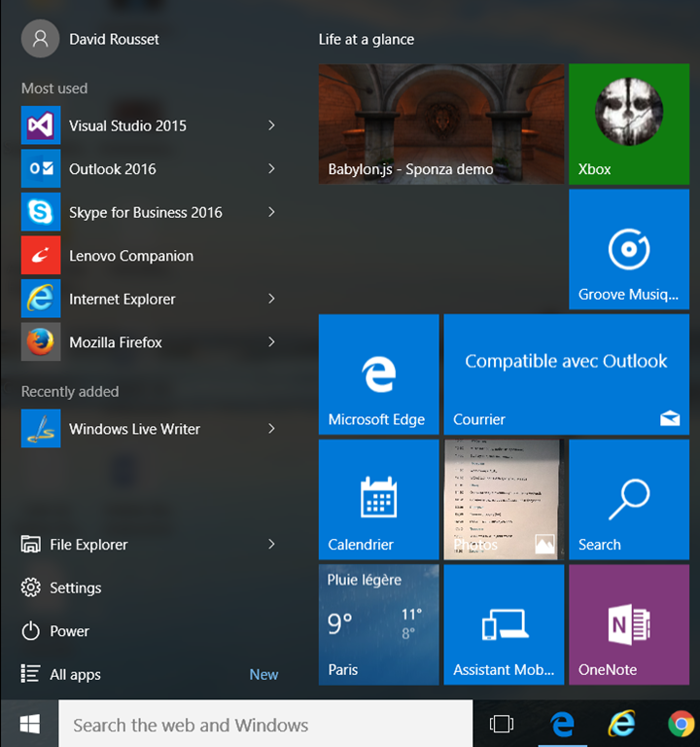
Task: Open Groove Musique tile
Action: pos(629,249)
